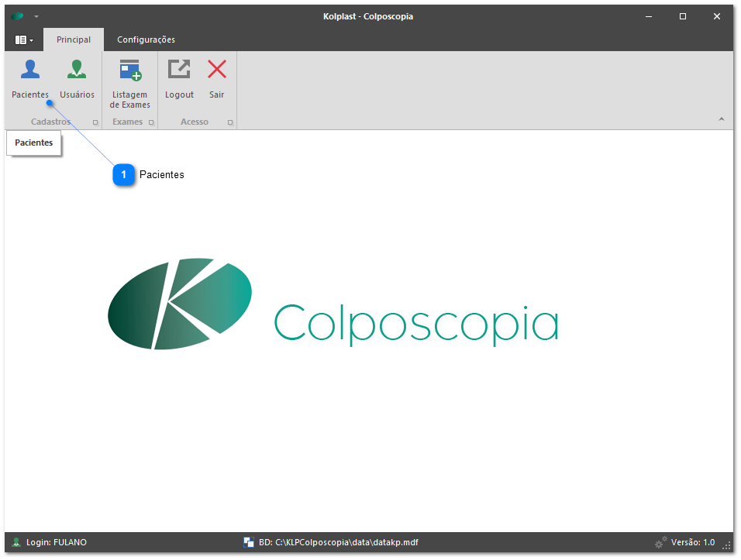741x560 pixels.
Task: Click the window resize grip in status bar
Action: coord(727,545)
